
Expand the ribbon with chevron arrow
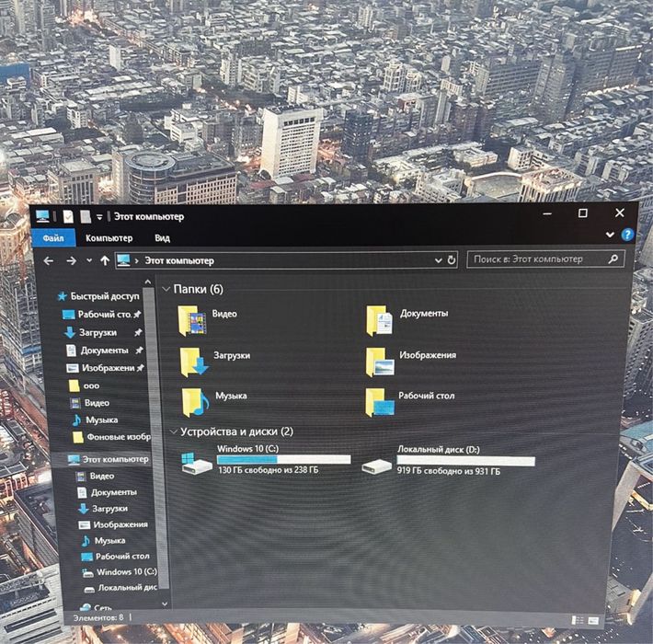coord(610,235)
